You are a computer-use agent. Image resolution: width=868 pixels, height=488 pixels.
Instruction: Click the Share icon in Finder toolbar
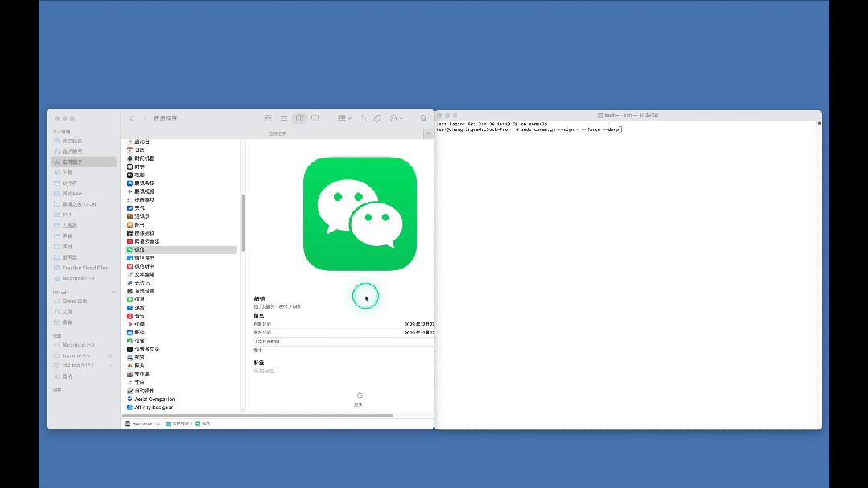click(363, 118)
